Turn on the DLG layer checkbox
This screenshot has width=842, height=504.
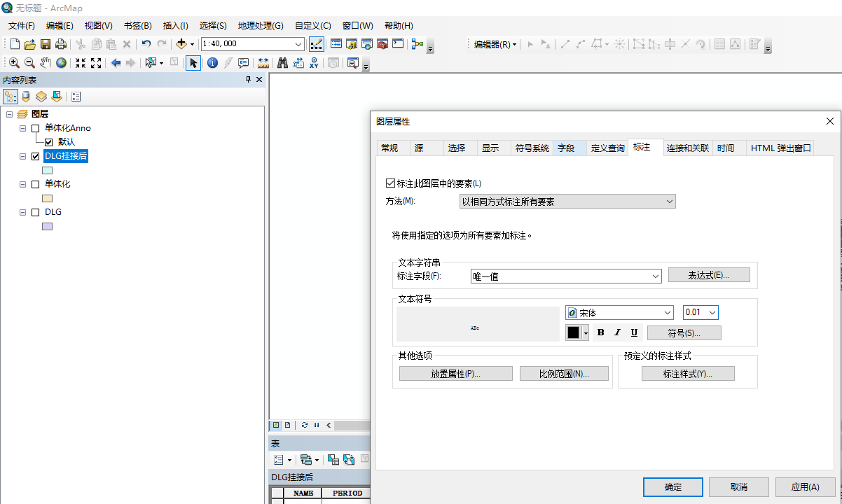pos(36,212)
